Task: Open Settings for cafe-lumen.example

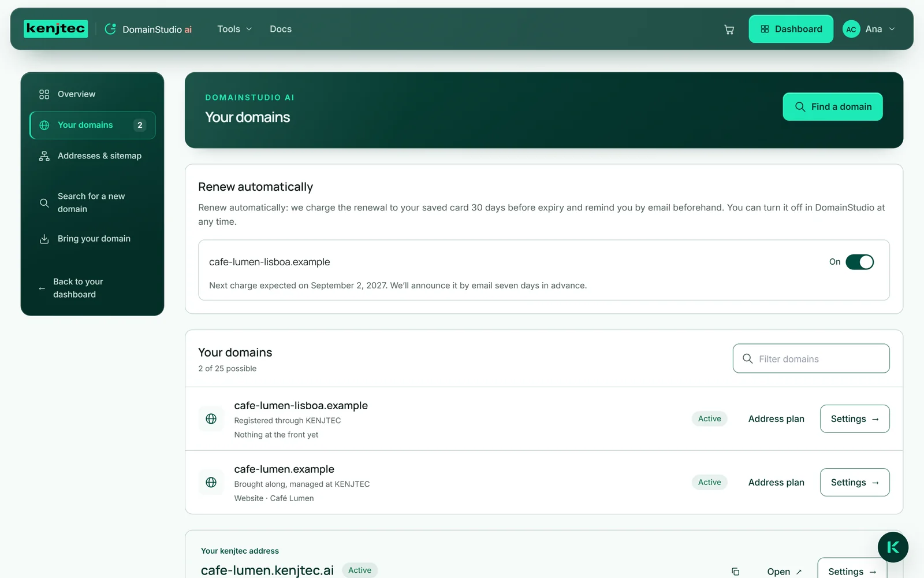Action: click(x=855, y=482)
